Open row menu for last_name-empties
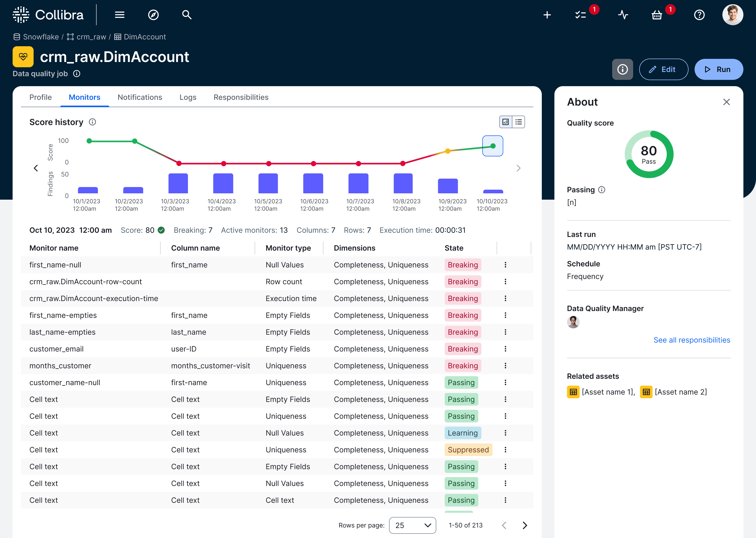The image size is (756, 538). [x=505, y=332]
